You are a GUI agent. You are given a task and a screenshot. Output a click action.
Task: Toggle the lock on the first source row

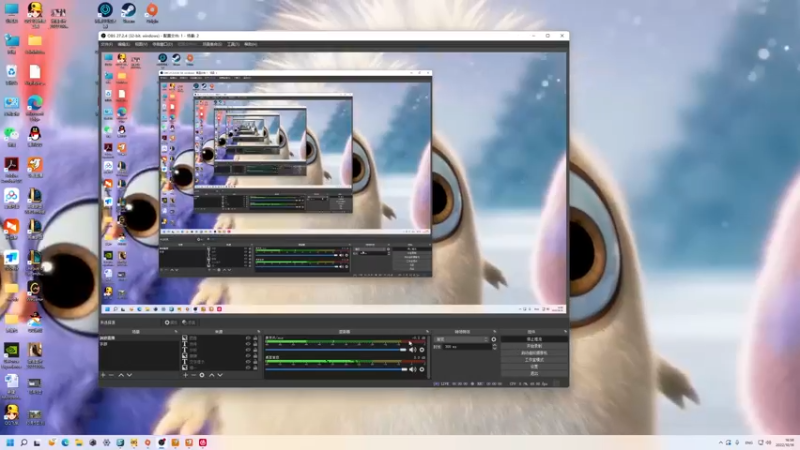(255, 338)
